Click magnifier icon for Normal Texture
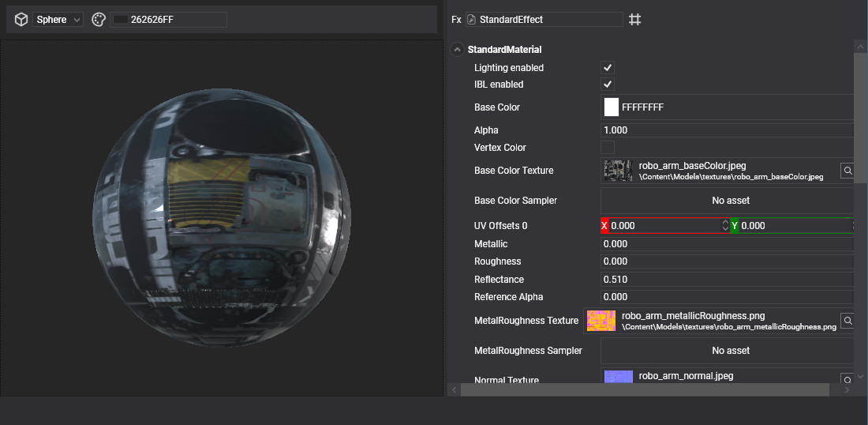Screen dimensions: 868x425 [x=847, y=380]
